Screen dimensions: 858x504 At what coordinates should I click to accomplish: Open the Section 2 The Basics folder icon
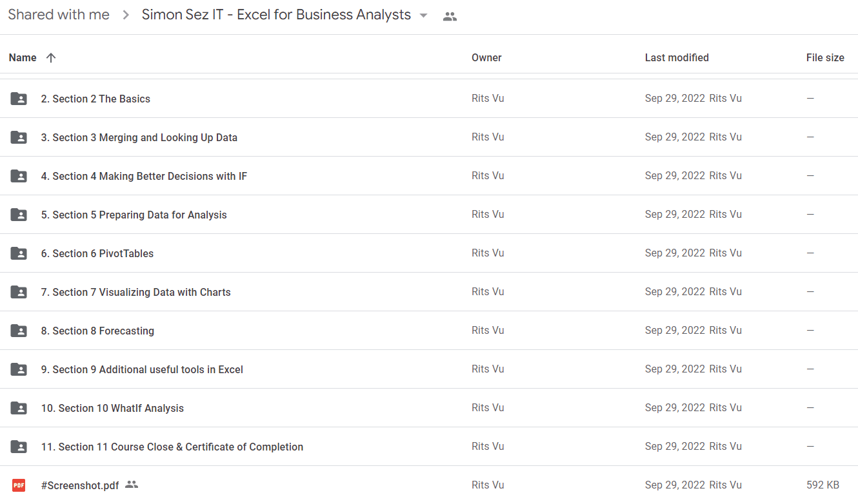(19, 99)
